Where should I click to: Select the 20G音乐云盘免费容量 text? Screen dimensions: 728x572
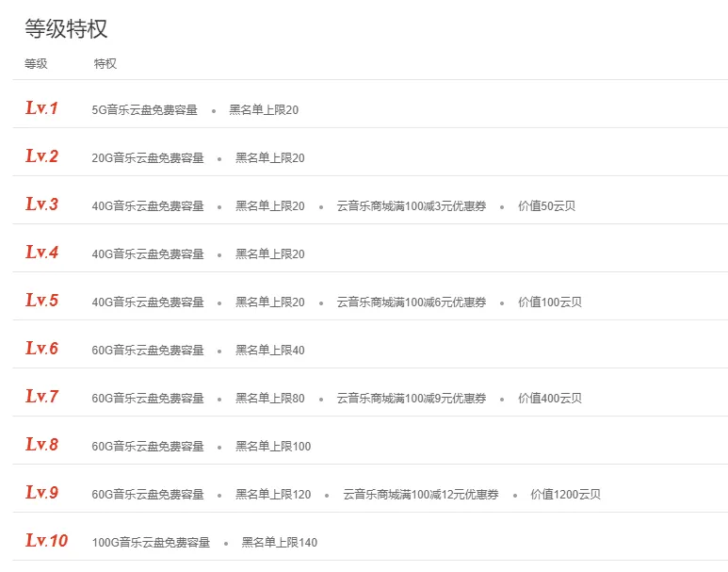point(148,158)
